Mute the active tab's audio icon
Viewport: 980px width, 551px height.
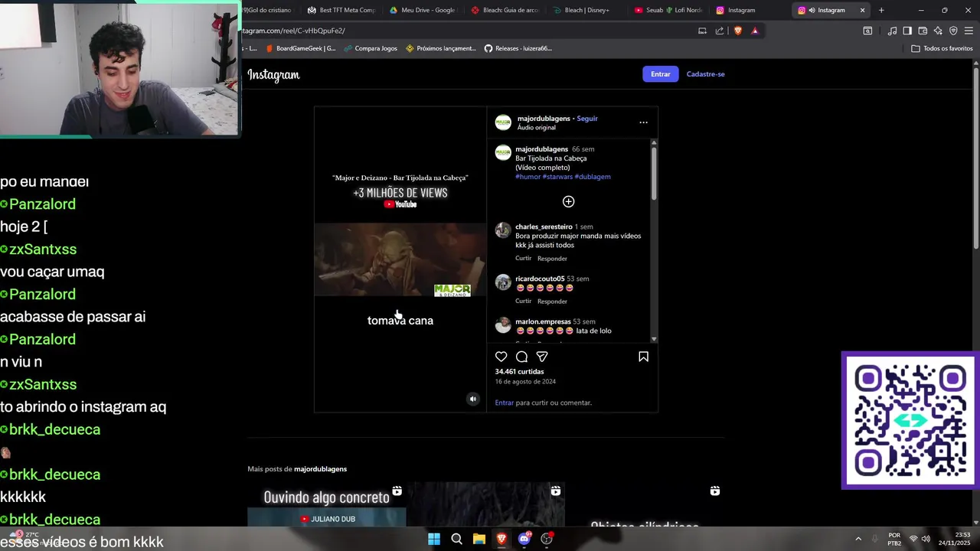pos(812,10)
